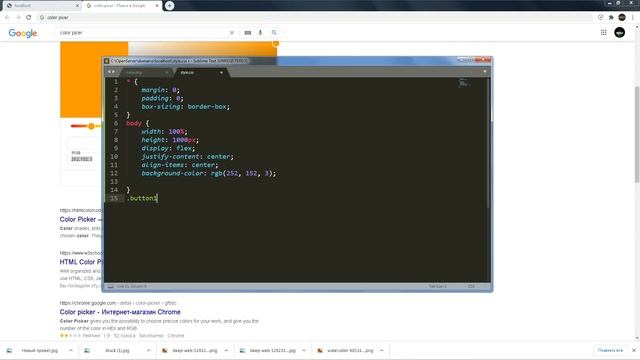The image size is (640, 360).
Task: Click the rgb(252, 152, 3) value
Action: click(243, 173)
